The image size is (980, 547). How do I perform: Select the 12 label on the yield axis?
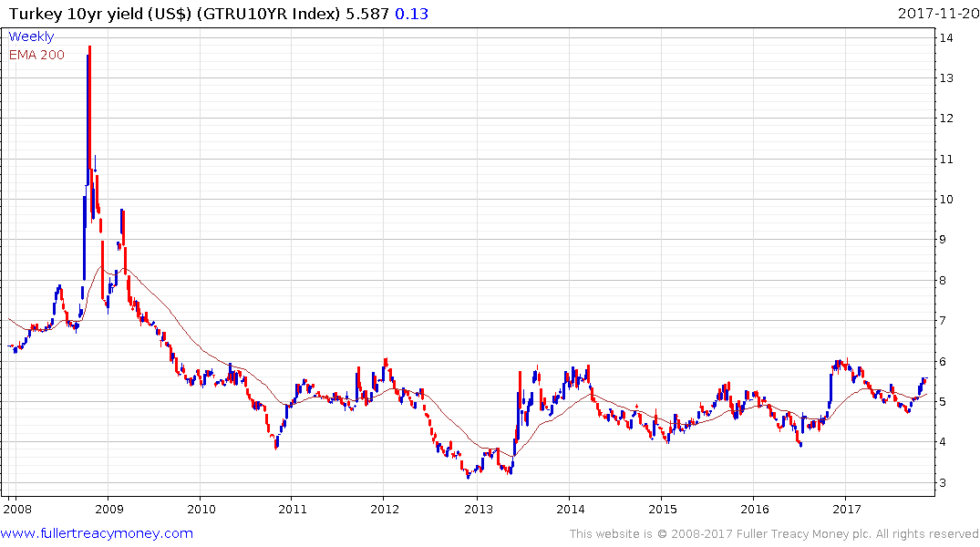pos(946,119)
